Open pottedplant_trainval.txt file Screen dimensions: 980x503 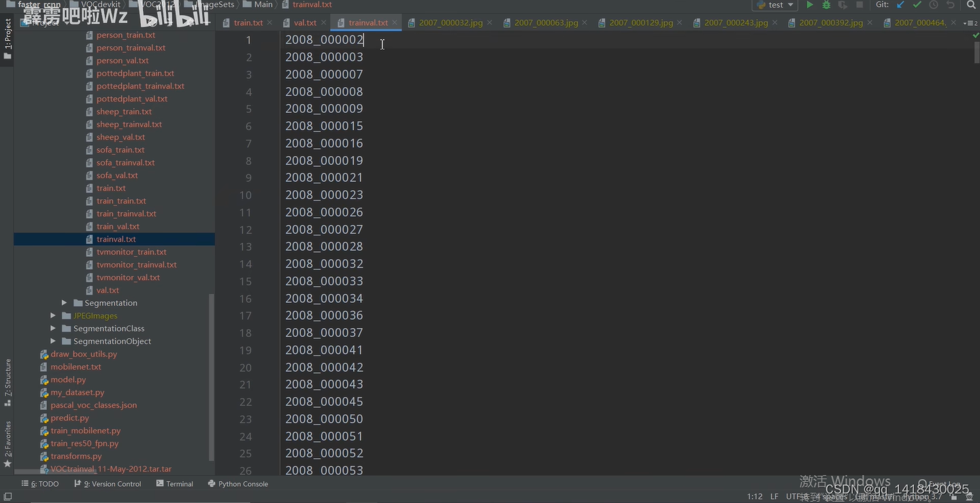(x=140, y=86)
